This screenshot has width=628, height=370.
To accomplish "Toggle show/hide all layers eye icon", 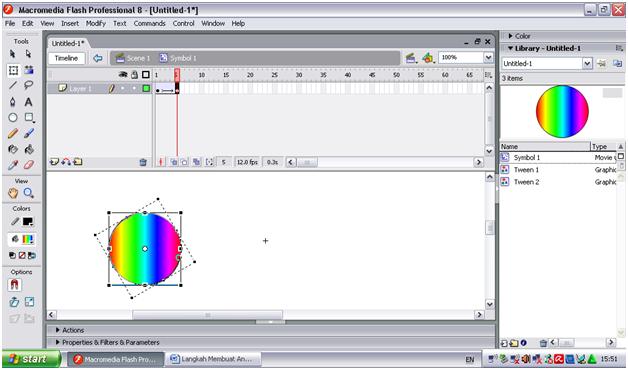I will [x=123, y=74].
